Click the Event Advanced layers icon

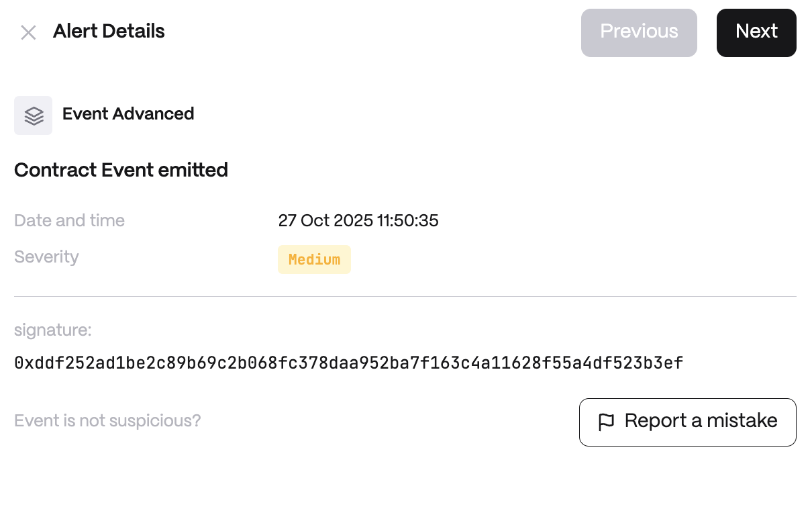(x=34, y=115)
